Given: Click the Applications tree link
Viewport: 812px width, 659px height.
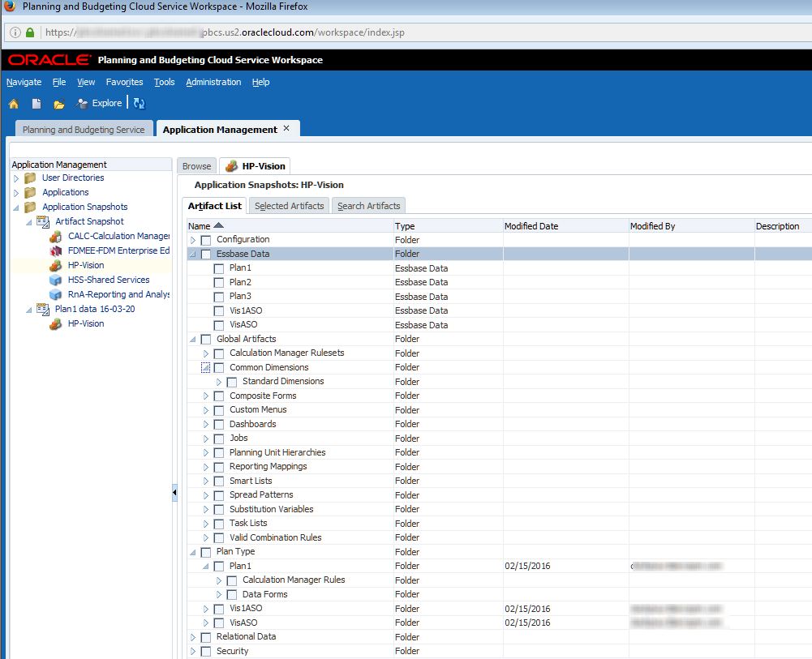Looking at the screenshot, I should coord(65,192).
